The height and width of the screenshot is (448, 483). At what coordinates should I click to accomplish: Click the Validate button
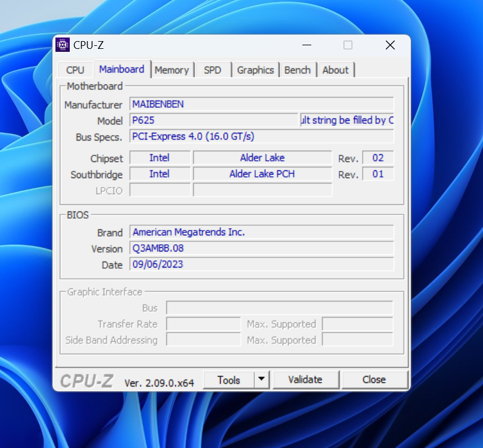[305, 379]
